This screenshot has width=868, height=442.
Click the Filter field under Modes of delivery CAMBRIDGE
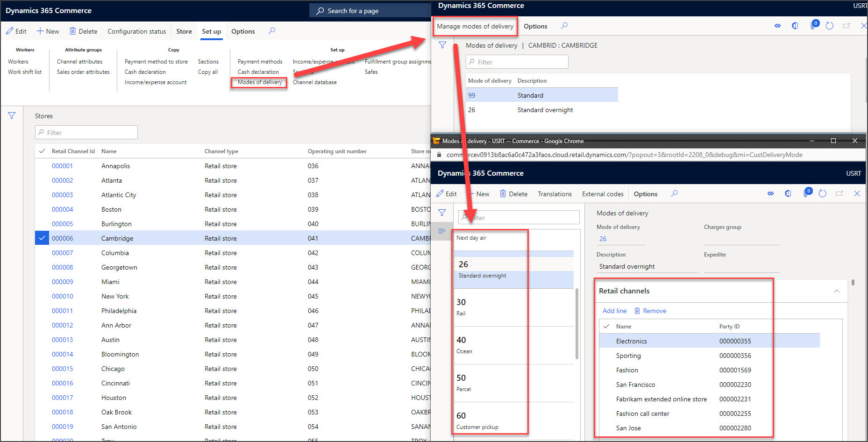coord(517,62)
